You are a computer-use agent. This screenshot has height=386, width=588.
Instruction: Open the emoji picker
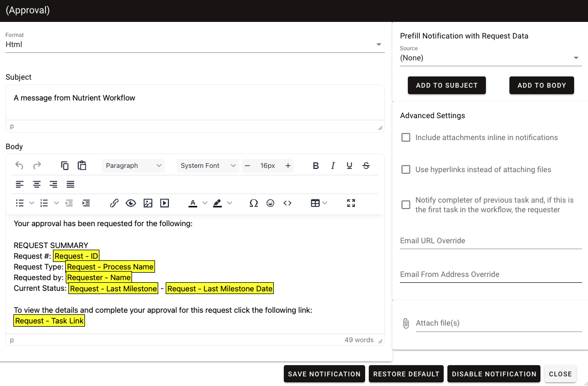coord(270,203)
